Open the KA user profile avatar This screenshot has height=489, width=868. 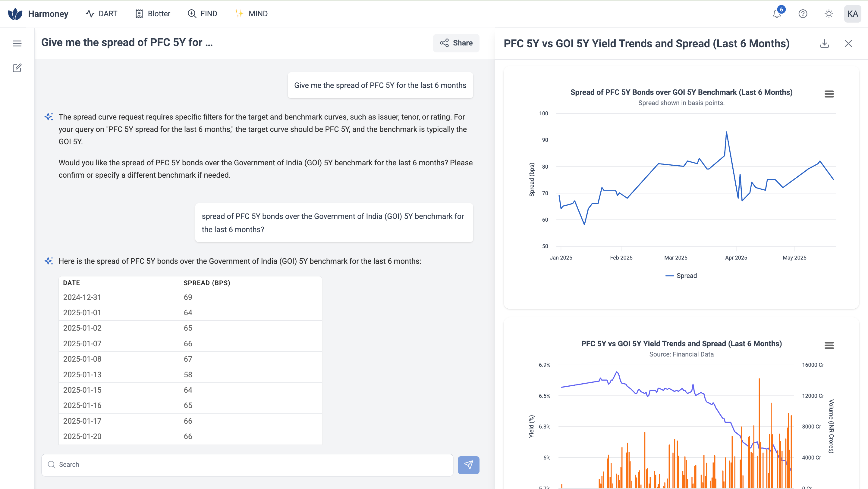[x=853, y=14]
